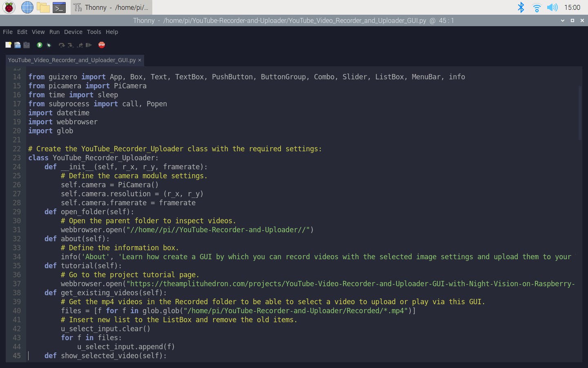Select the YouTube_Video_Recorder_and_Uploader_GUI.py tab
588x368 pixels.
(72, 60)
